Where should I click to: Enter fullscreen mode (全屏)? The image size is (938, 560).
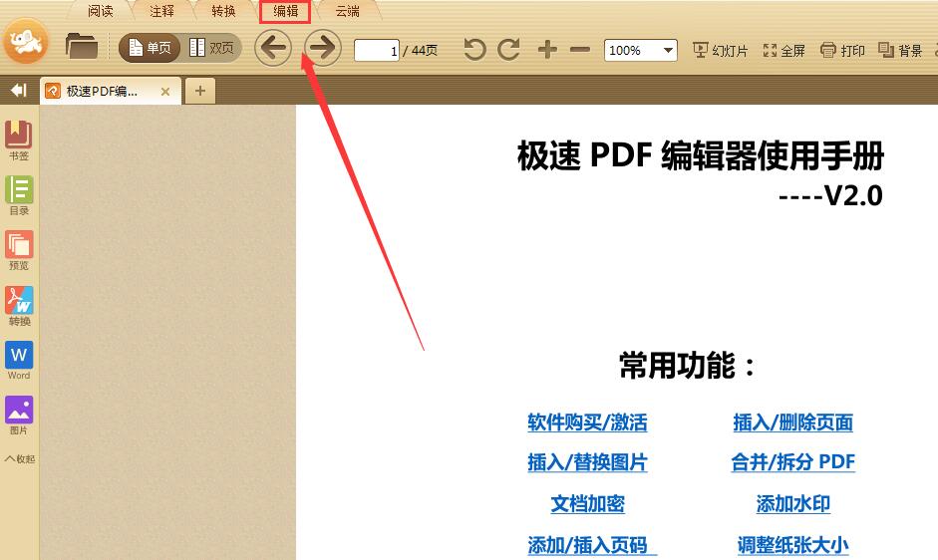click(x=783, y=50)
